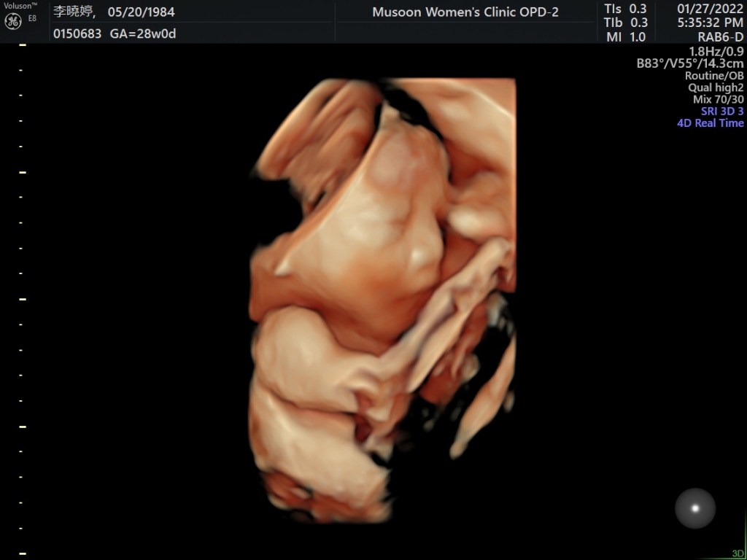
Task: Click the Musoon Women's Clinic OPD-2 header
Action: tap(465, 12)
